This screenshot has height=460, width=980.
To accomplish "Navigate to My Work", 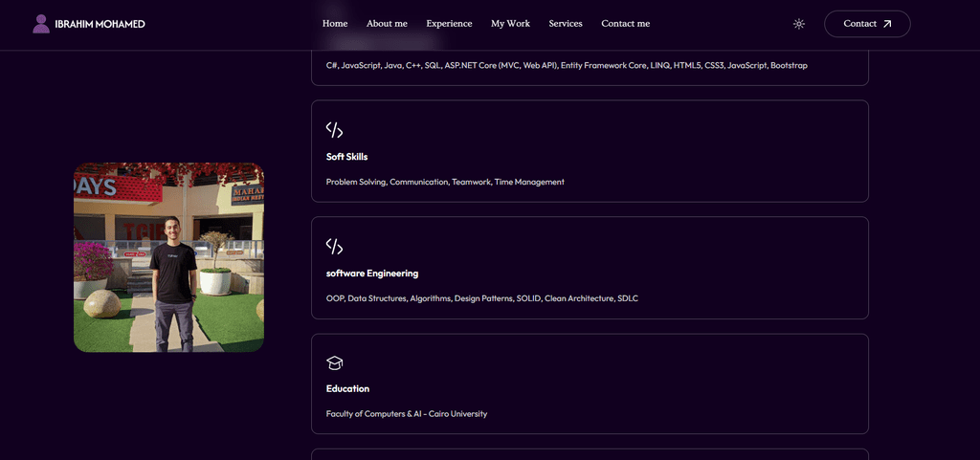I will [511, 24].
